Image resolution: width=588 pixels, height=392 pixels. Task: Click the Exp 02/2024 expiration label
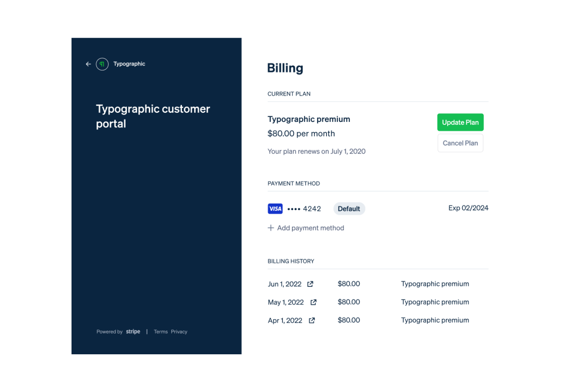[468, 208]
